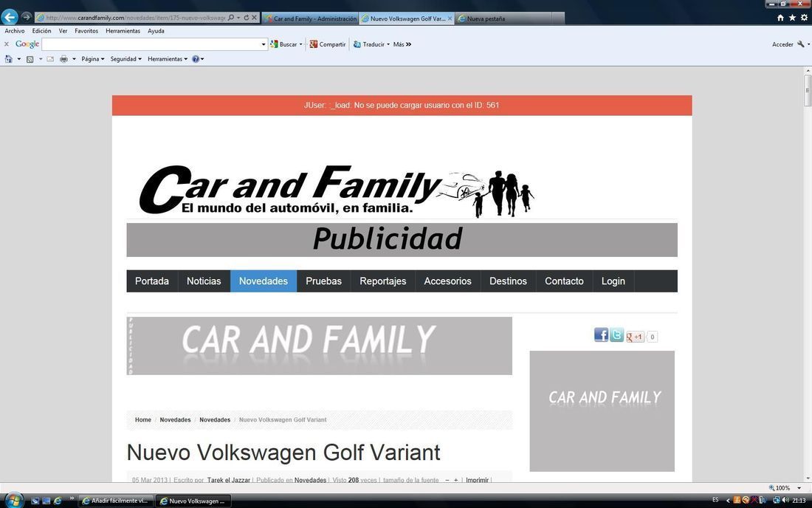
Task: Stop loading with the address bar X
Action: pyautogui.click(x=254, y=18)
